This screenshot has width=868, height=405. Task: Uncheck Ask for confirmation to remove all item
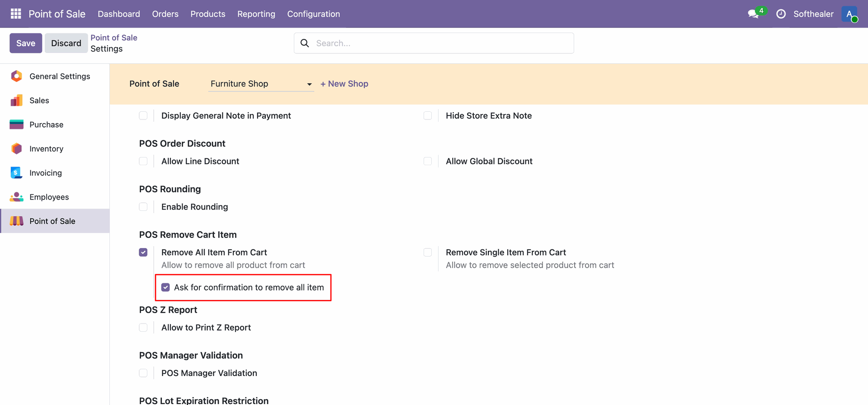pyautogui.click(x=165, y=287)
